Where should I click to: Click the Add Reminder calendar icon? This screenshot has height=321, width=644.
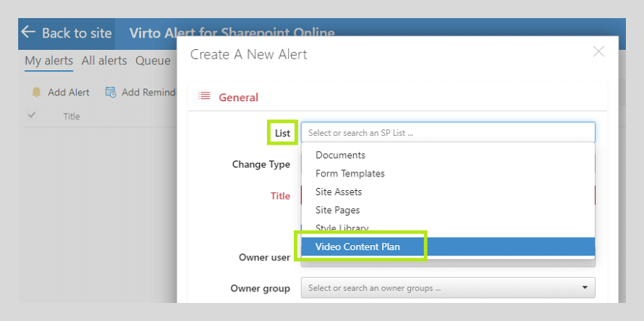111,93
